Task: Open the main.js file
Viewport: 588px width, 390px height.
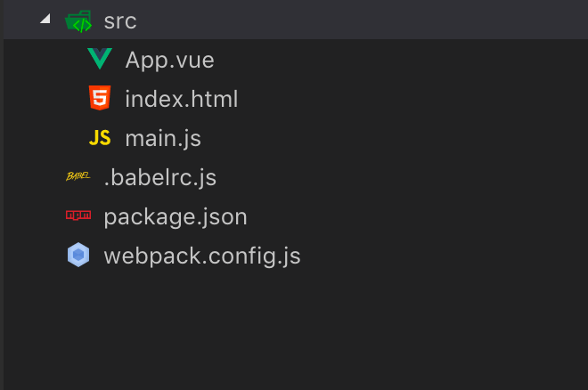Action: [163, 139]
